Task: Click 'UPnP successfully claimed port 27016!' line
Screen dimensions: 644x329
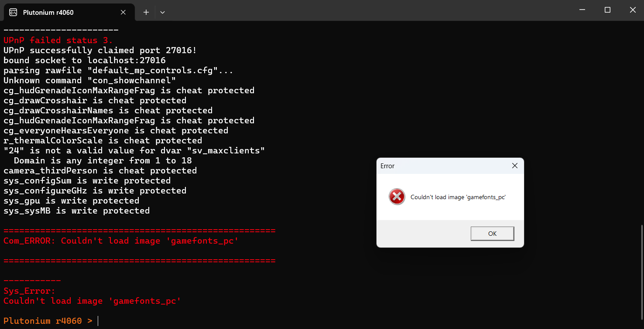Action: coord(100,51)
